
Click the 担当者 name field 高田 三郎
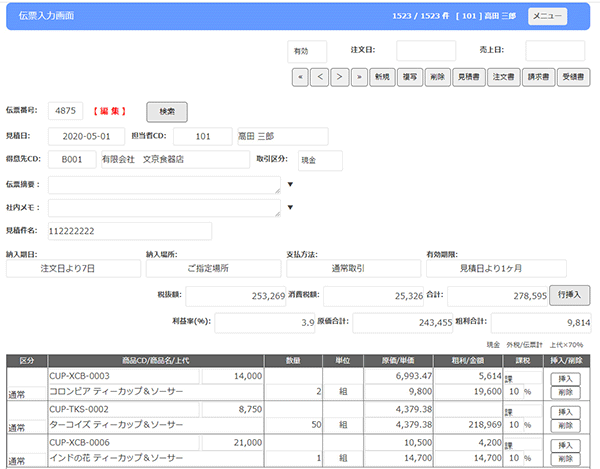pyautogui.click(x=283, y=137)
